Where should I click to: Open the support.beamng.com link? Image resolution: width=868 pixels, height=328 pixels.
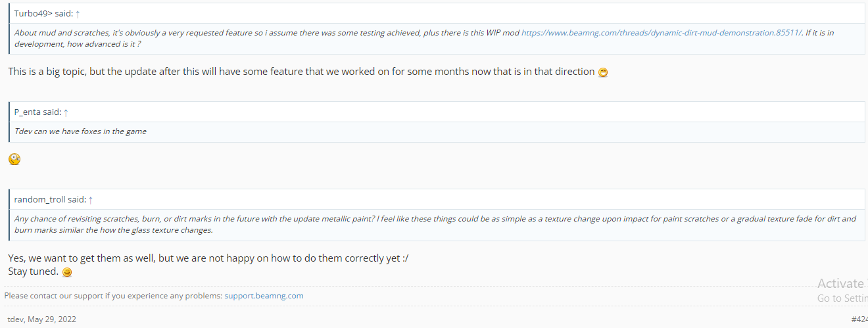(x=264, y=296)
